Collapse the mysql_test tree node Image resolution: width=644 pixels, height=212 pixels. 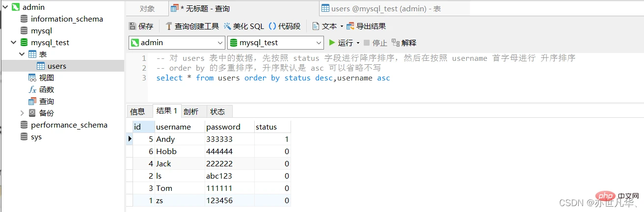[13, 43]
